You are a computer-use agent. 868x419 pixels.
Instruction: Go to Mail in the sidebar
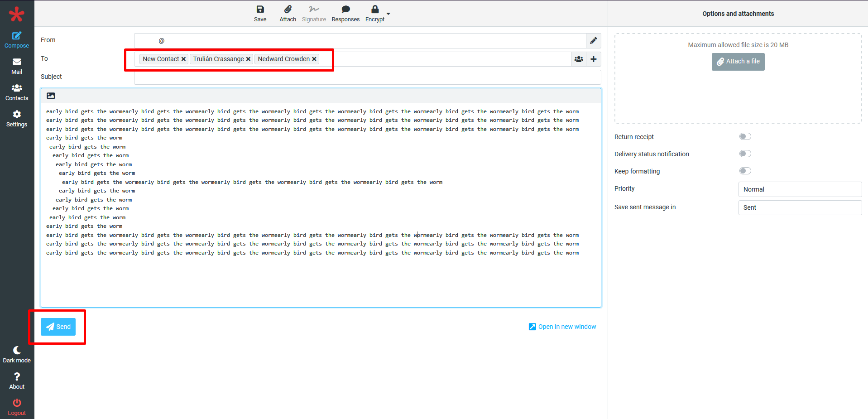17,66
